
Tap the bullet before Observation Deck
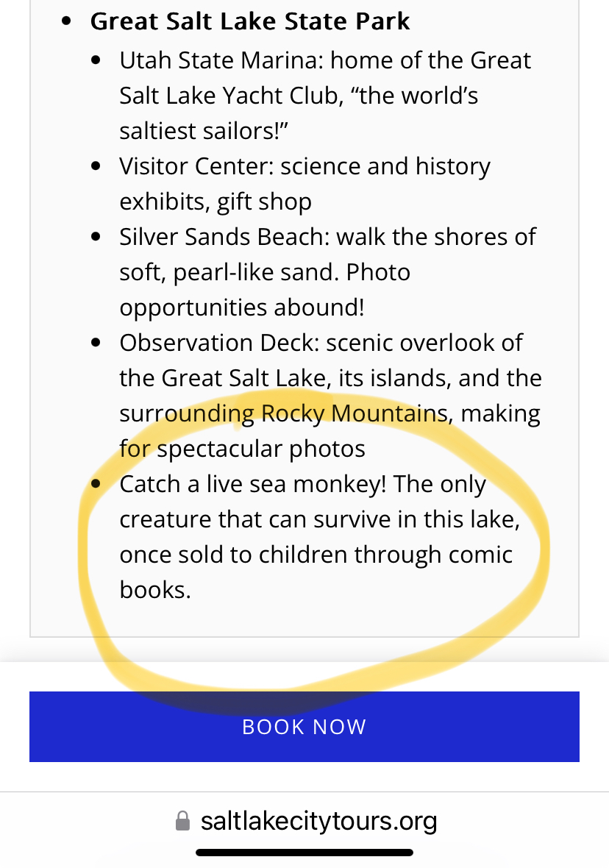(x=96, y=343)
